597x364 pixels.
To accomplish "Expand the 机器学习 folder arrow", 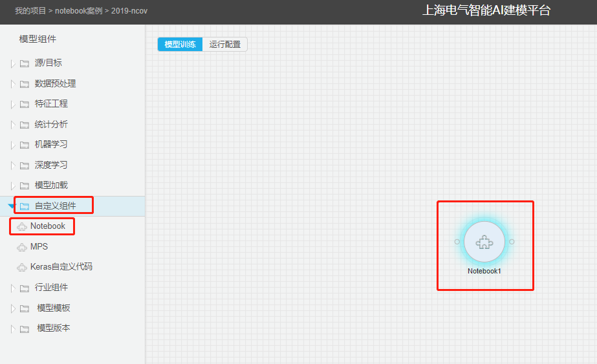I will (x=13, y=145).
